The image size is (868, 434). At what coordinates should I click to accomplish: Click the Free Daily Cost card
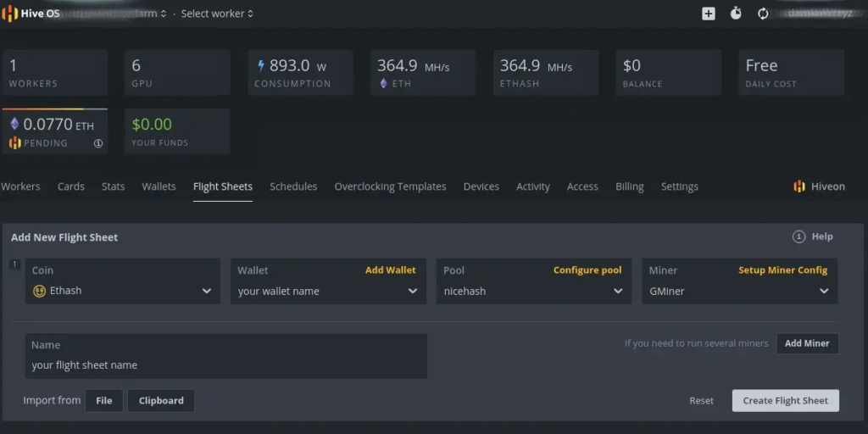pyautogui.click(x=792, y=73)
